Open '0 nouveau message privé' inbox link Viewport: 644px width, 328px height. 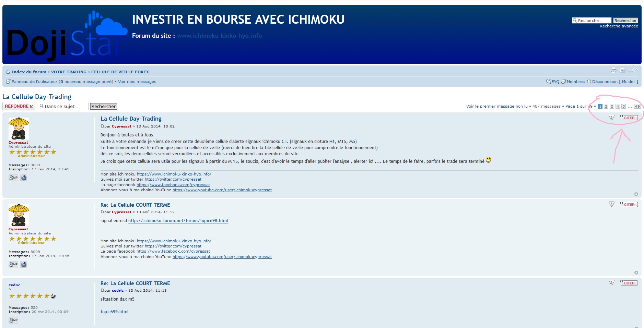(86, 82)
